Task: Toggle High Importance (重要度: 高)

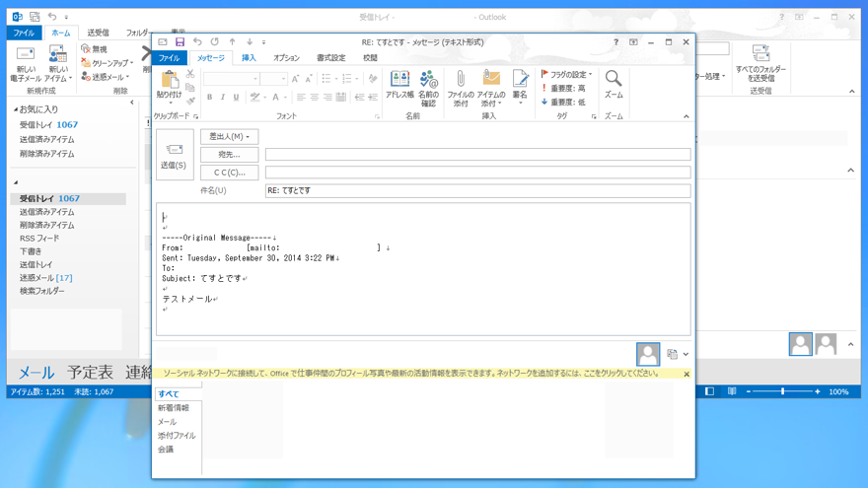Action: (563, 88)
